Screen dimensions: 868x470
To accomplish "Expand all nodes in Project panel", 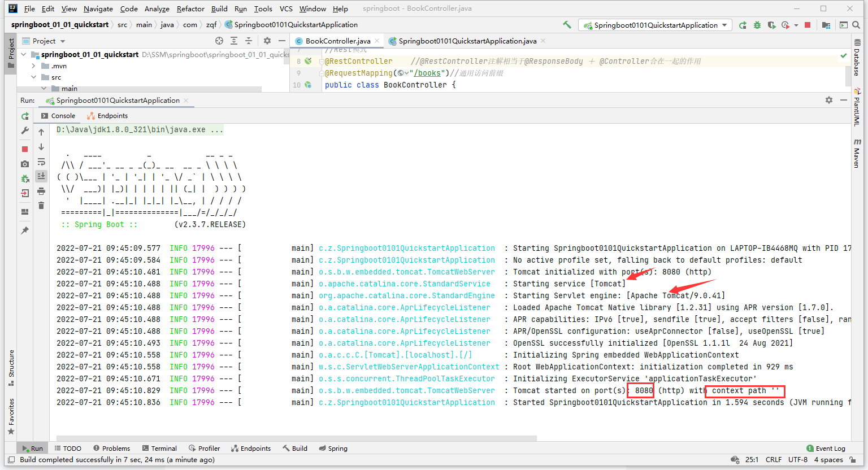I will 234,41.
